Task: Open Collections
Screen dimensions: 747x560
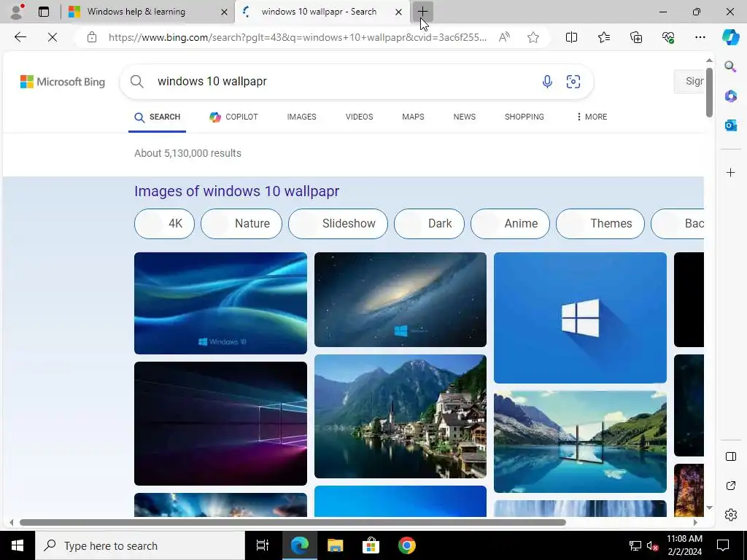Action: [636, 37]
